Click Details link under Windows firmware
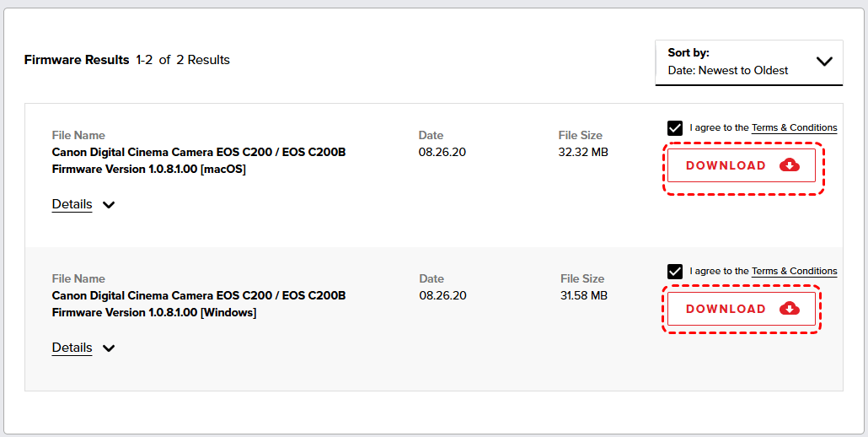868x437 pixels. (x=72, y=348)
